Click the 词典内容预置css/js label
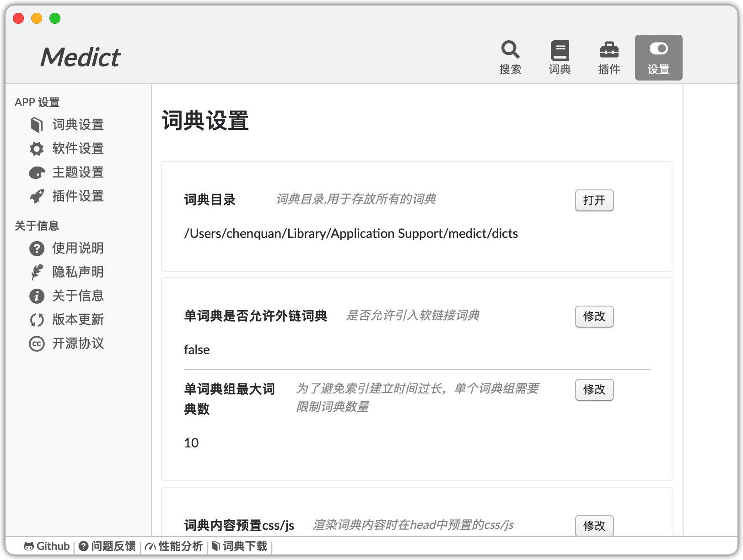Viewport: 743px width, 560px height. (239, 525)
